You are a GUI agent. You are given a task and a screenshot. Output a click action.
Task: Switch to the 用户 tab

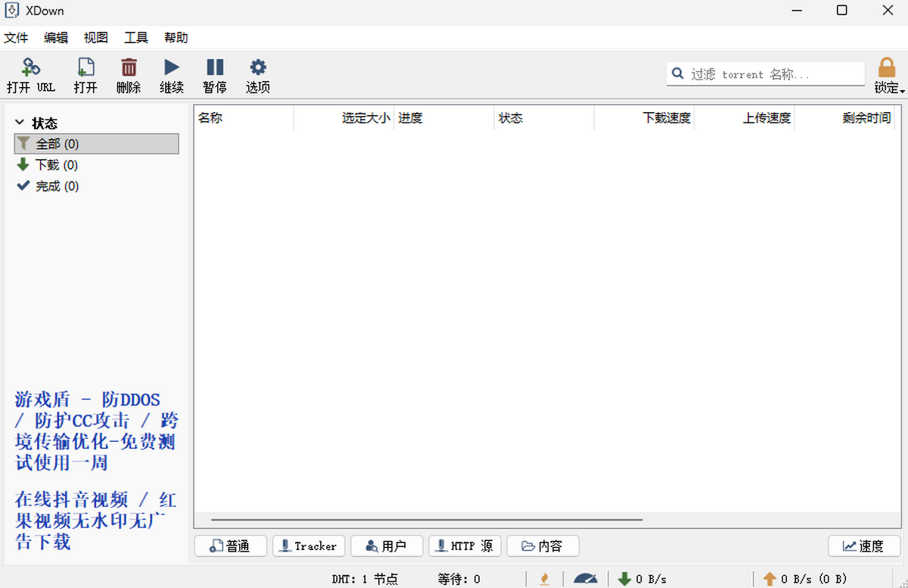pos(387,546)
